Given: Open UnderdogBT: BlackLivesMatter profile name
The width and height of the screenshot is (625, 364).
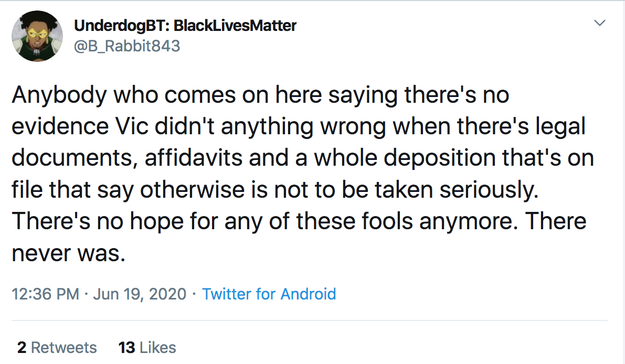Looking at the screenshot, I should coord(185,26).
